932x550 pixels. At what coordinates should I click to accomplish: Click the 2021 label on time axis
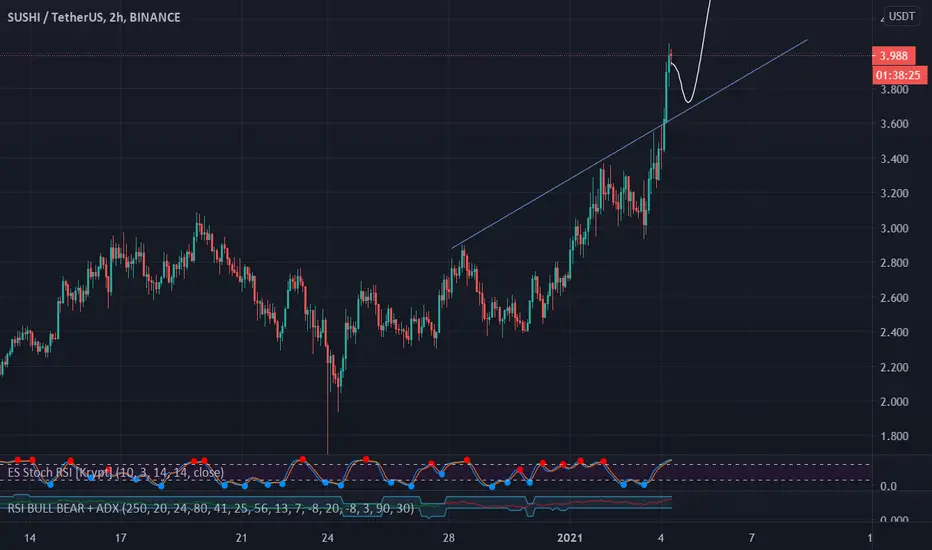pos(569,538)
